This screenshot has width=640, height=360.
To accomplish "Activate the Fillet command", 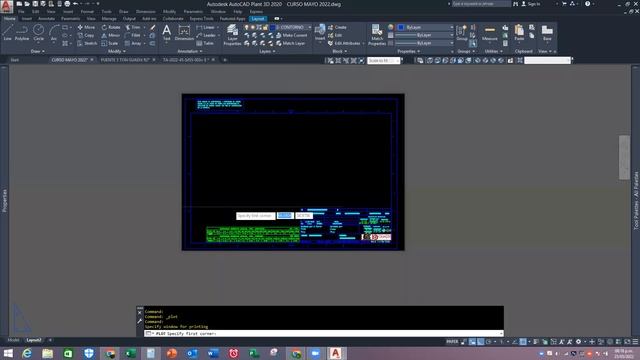I will point(133,36).
